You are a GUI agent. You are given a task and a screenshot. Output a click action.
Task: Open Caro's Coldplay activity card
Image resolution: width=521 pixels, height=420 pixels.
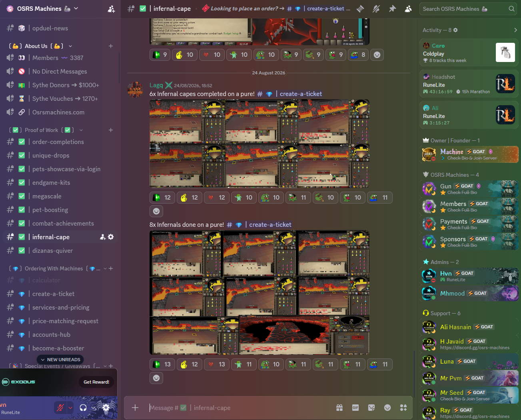pyautogui.click(x=469, y=52)
